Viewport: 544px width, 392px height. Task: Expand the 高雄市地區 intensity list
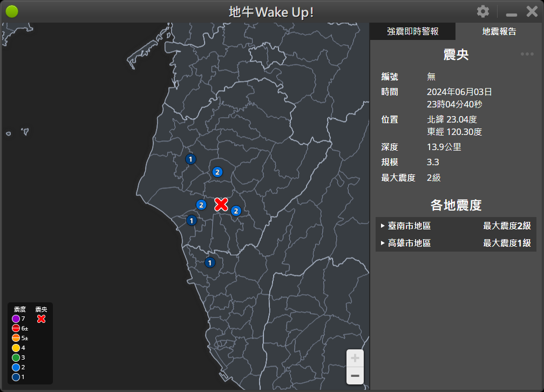[x=409, y=243]
